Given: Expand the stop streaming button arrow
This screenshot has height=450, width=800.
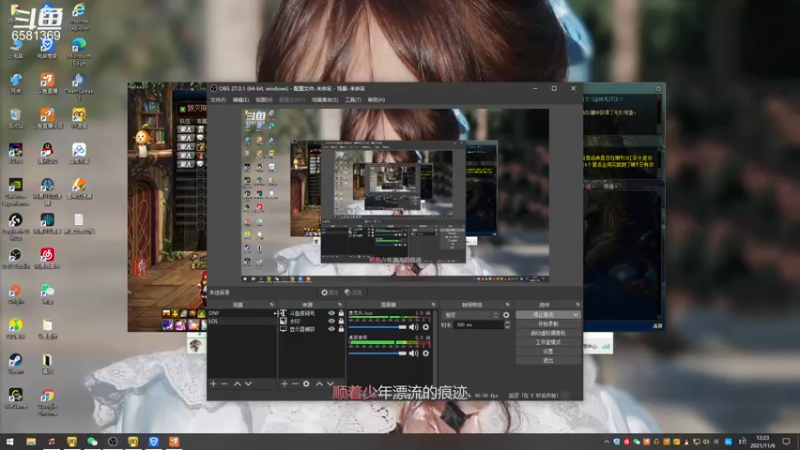Looking at the screenshot, I should (x=576, y=315).
